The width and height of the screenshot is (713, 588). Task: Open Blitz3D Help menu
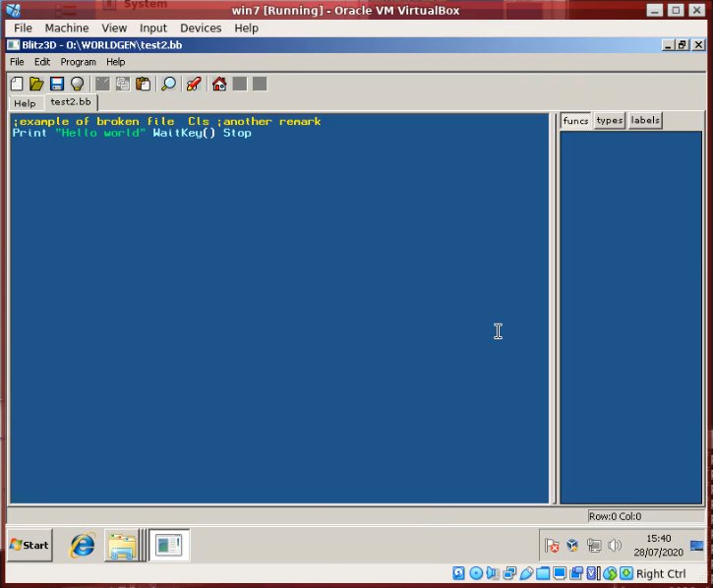tap(115, 62)
